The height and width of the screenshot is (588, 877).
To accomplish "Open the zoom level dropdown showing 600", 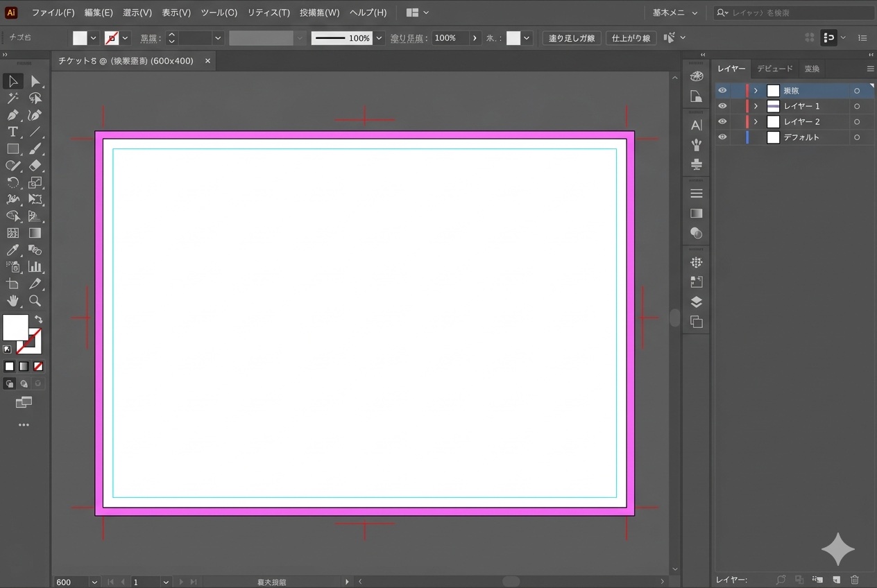I will (94, 582).
